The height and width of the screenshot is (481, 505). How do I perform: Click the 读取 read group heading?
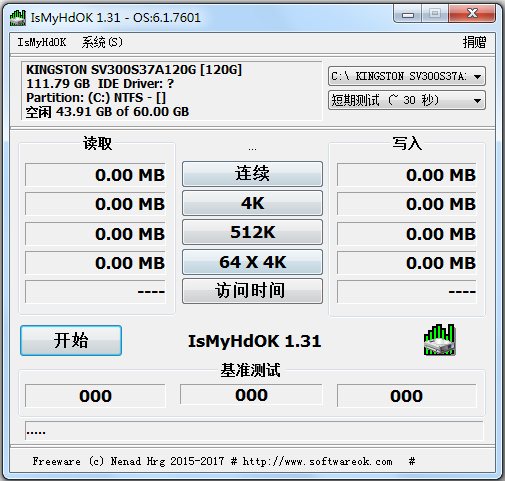click(x=98, y=143)
